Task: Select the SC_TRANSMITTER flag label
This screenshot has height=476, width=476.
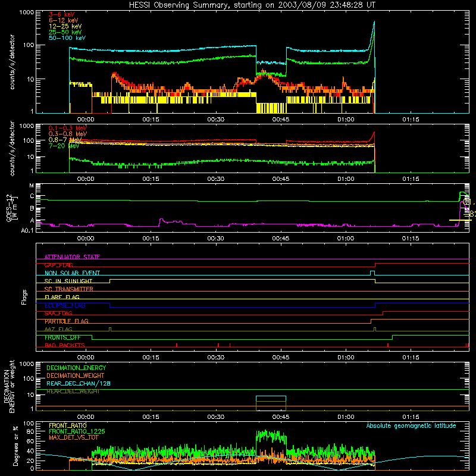Action: pos(68,289)
